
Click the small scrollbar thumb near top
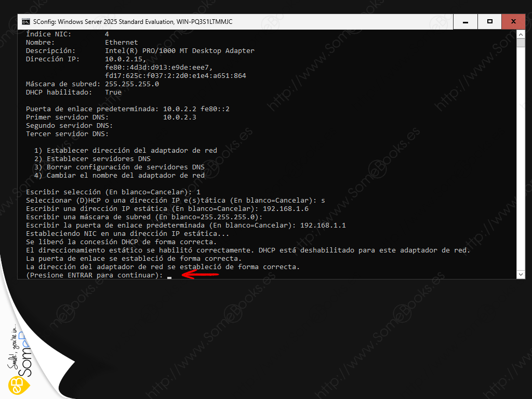click(521, 43)
